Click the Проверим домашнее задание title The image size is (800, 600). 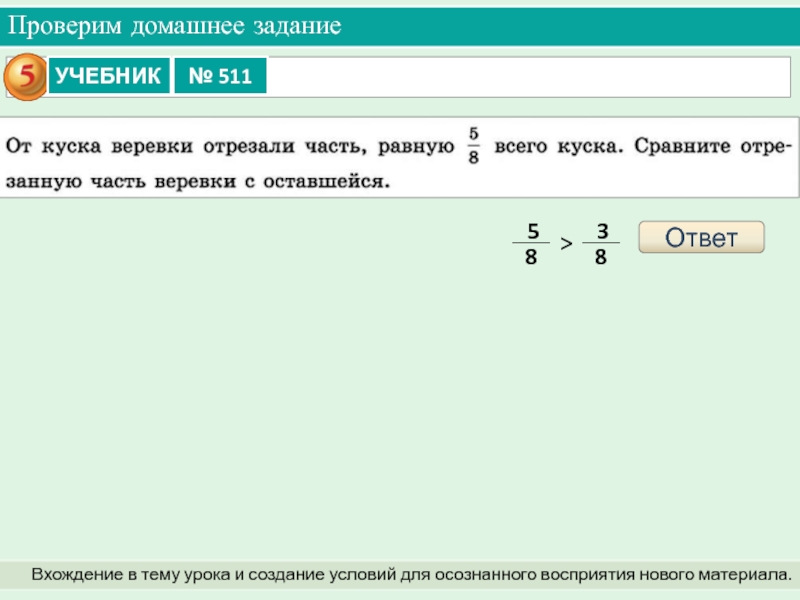176,25
